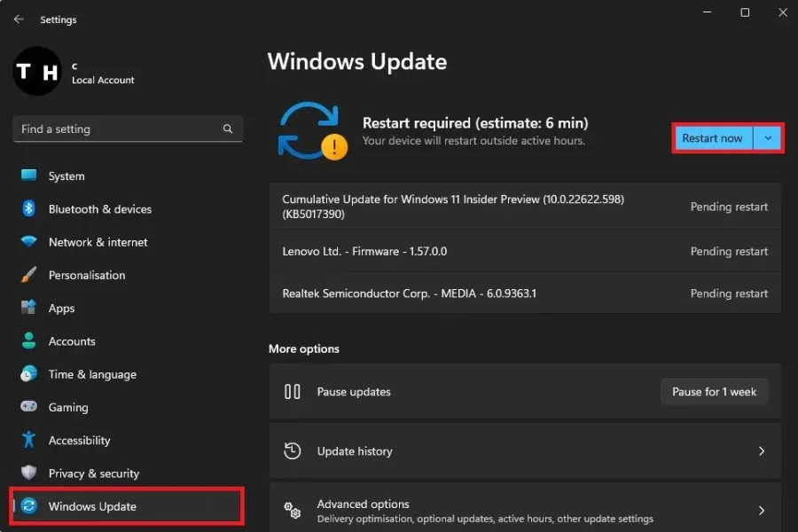Click the Personalisation paintbrush icon
The width and height of the screenshot is (798, 532).
click(x=28, y=275)
